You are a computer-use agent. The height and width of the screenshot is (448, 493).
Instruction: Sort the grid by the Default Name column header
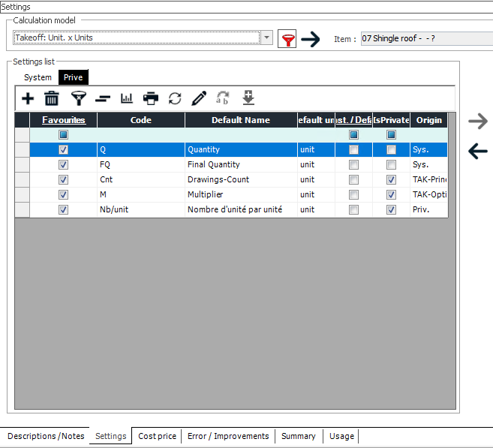[x=240, y=120]
